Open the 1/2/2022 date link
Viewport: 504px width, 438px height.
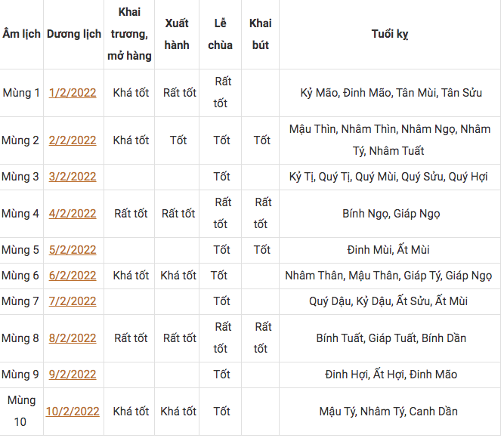(x=73, y=93)
